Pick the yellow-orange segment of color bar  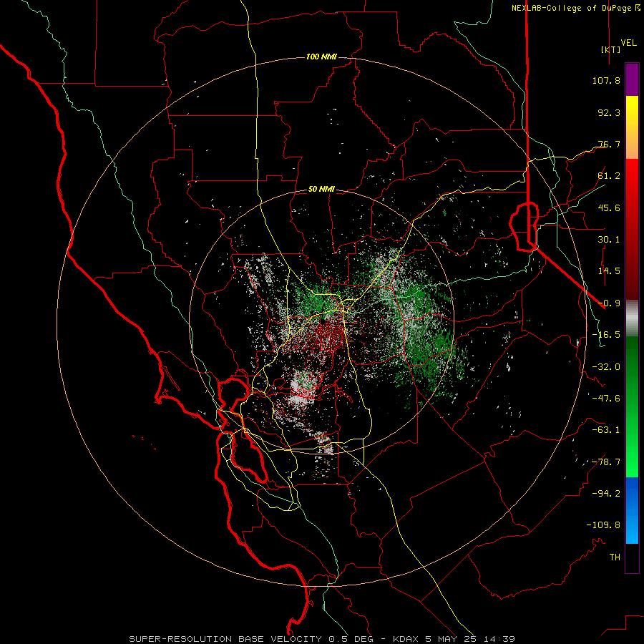tap(632, 127)
